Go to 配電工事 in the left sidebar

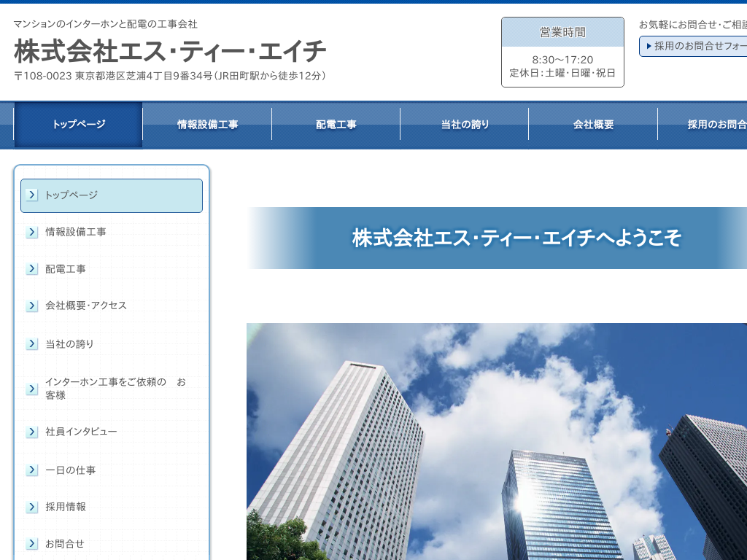(112, 268)
